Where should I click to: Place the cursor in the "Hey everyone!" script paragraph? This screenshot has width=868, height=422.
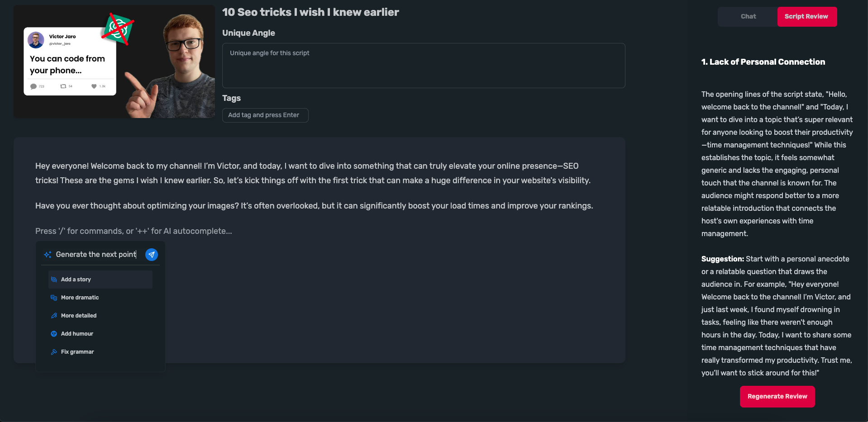point(312,173)
